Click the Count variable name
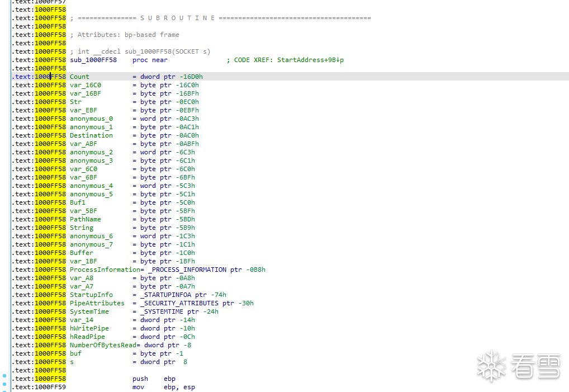Screen dimensions: 569x392 pos(79,77)
